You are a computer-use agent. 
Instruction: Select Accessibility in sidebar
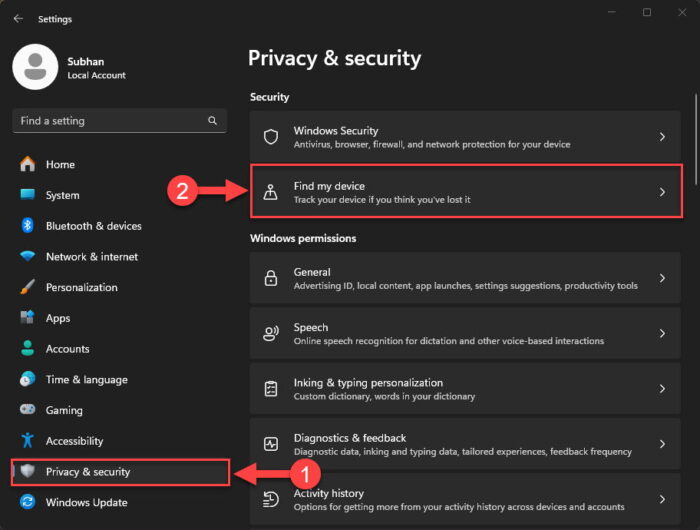[75, 441]
